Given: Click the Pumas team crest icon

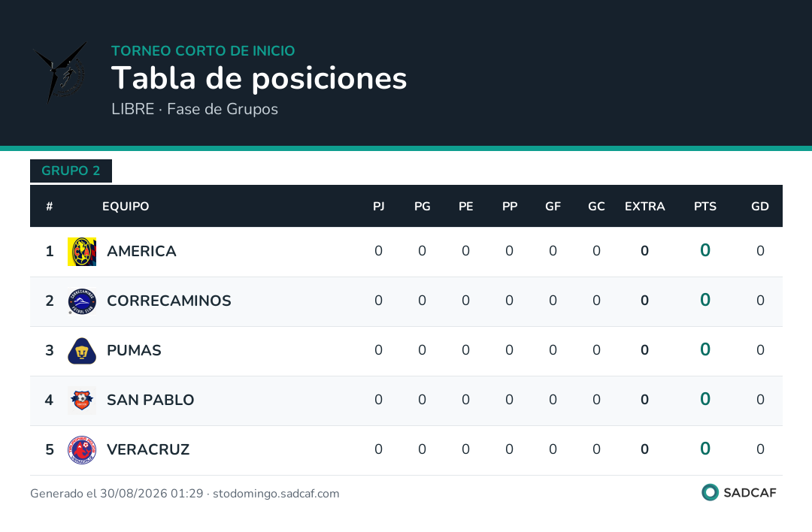Looking at the screenshot, I should point(82,351).
